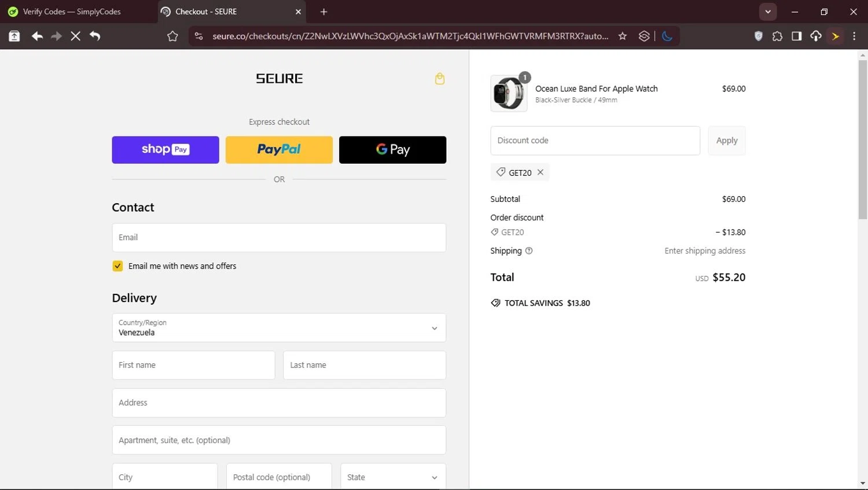Click the Order discount − $13.80 amount
The width and height of the screenshot is (868, 490).
click(730, 232)
